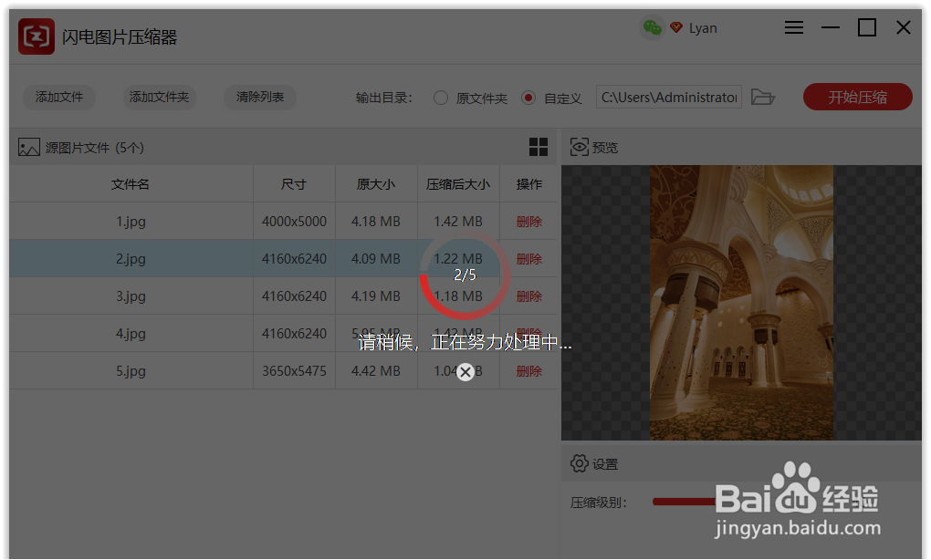Click 1.42 MB compressed size of 1.jpg
Screen dimensions: 931x560
click(x=458, y=222)
